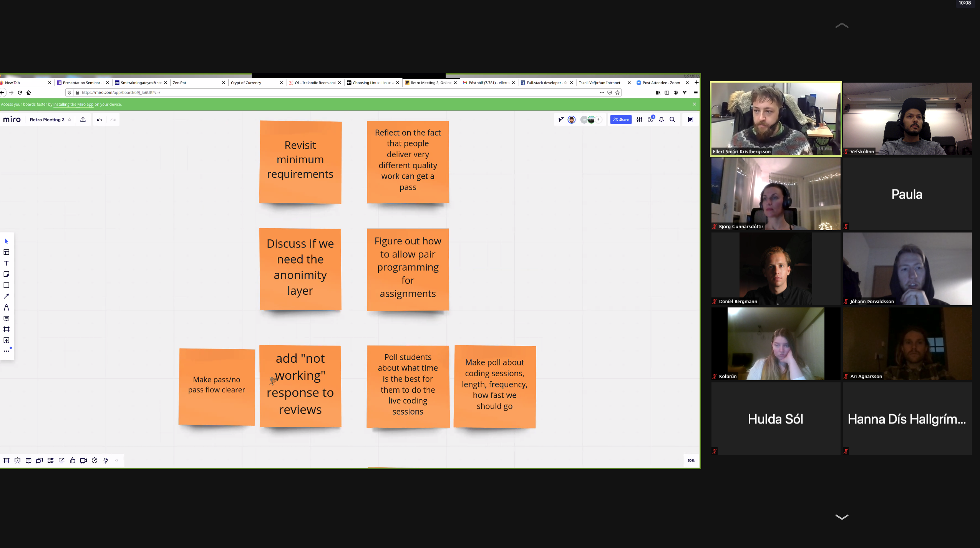The image size is (980, 548).
Task: Select the Pen drawing tool
Action: 6,307
